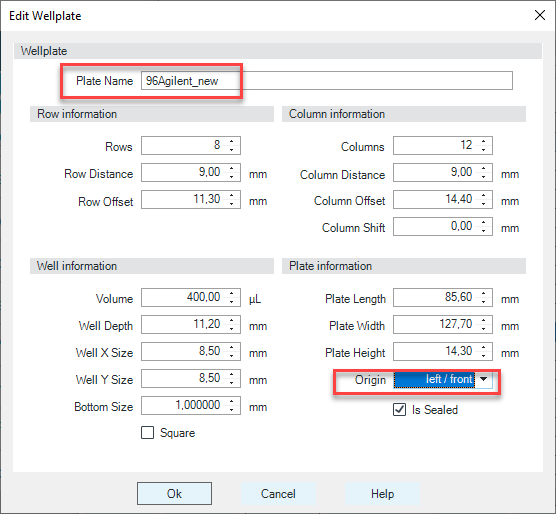Close the Edit Wellplate dialog
556x514 pixels.
(540, 15)
